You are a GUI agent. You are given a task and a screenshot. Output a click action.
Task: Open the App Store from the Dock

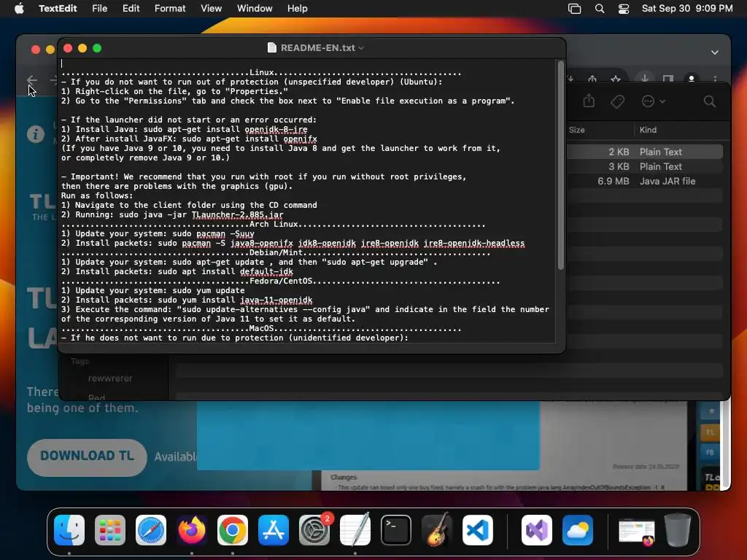point(274,530)
